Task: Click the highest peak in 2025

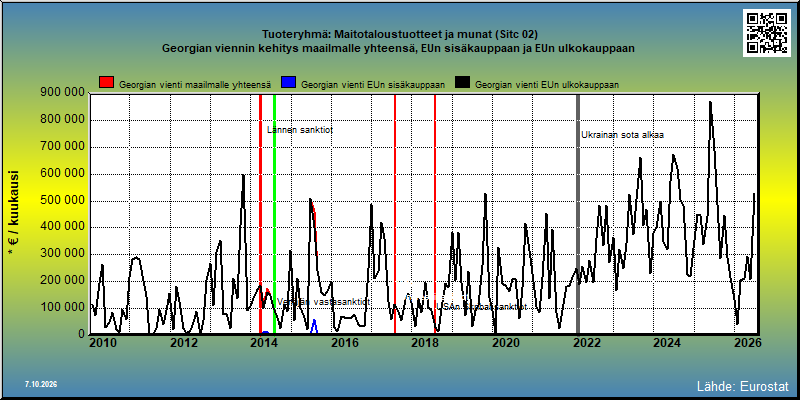Action: (x=710, y=103)
